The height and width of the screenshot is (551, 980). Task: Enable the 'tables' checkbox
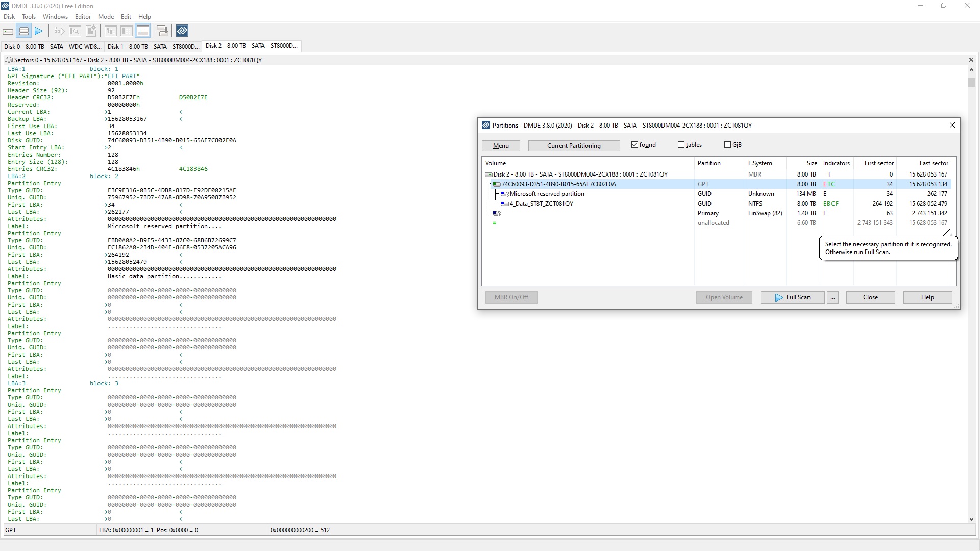coord(681,145)
